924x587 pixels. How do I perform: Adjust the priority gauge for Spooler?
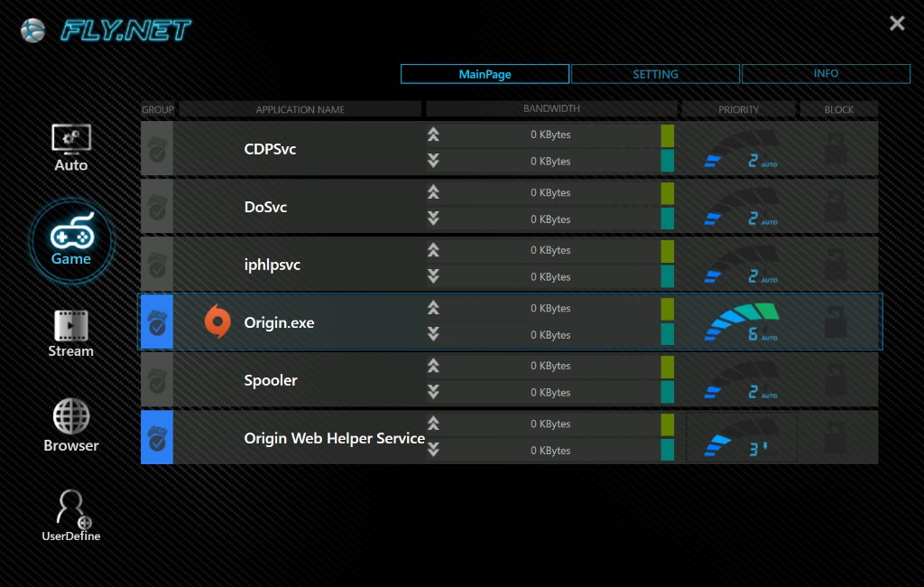(x=742, y=380)
